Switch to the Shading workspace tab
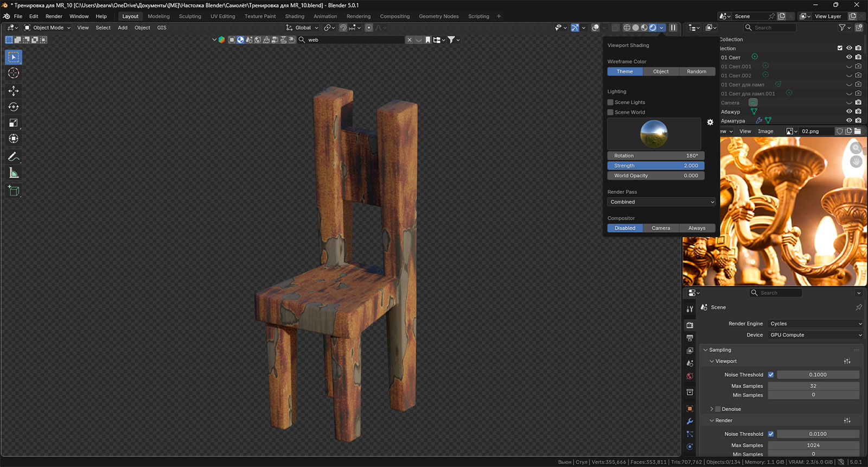 click(295, 16)
